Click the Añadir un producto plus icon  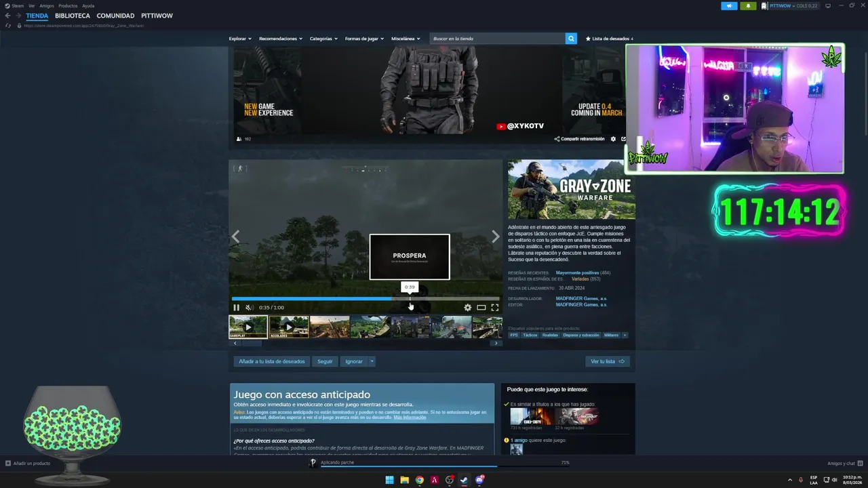pyautogui.click(x=8, y=464)
